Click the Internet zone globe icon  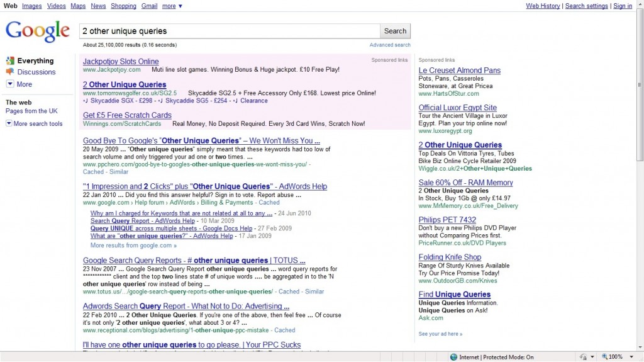tap(453, 357)
